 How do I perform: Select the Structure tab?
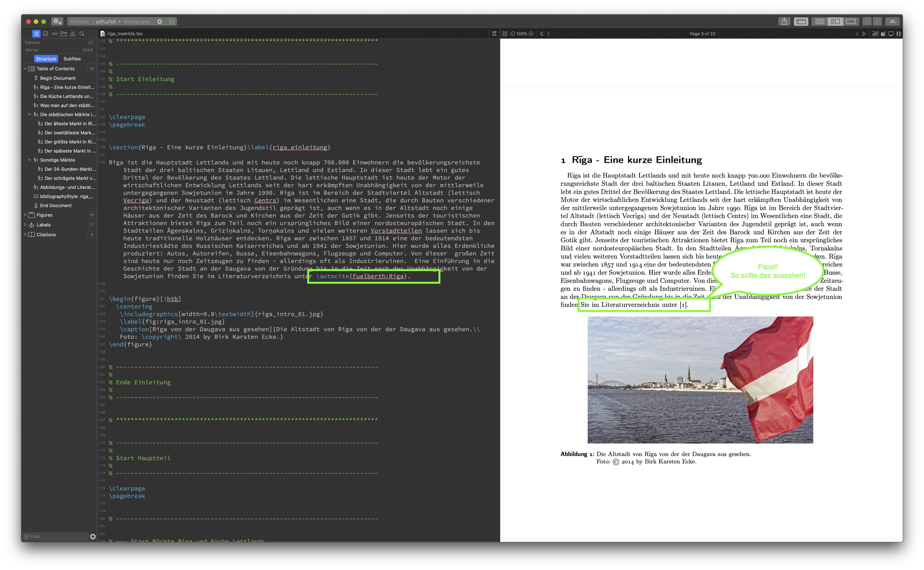click(46, 59)
